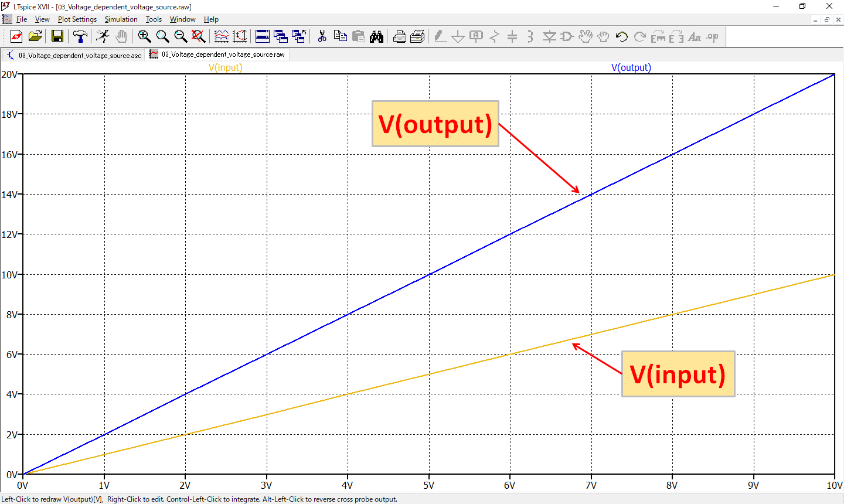844x504 pixels.
Task: Open the Find dialog
Action: pos(377,36)
